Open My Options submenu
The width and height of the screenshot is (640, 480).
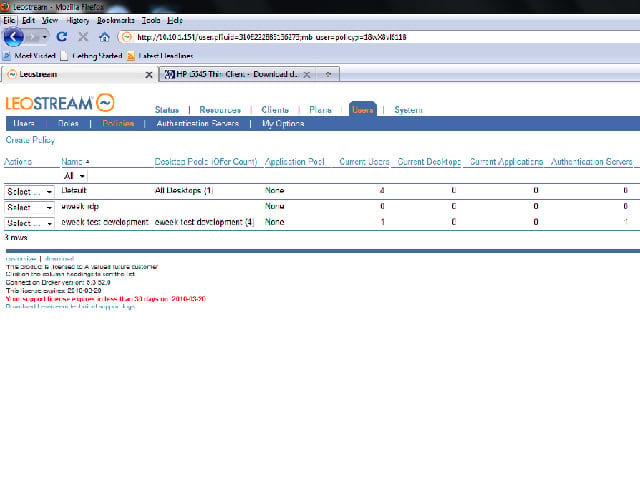click(283, 123)
